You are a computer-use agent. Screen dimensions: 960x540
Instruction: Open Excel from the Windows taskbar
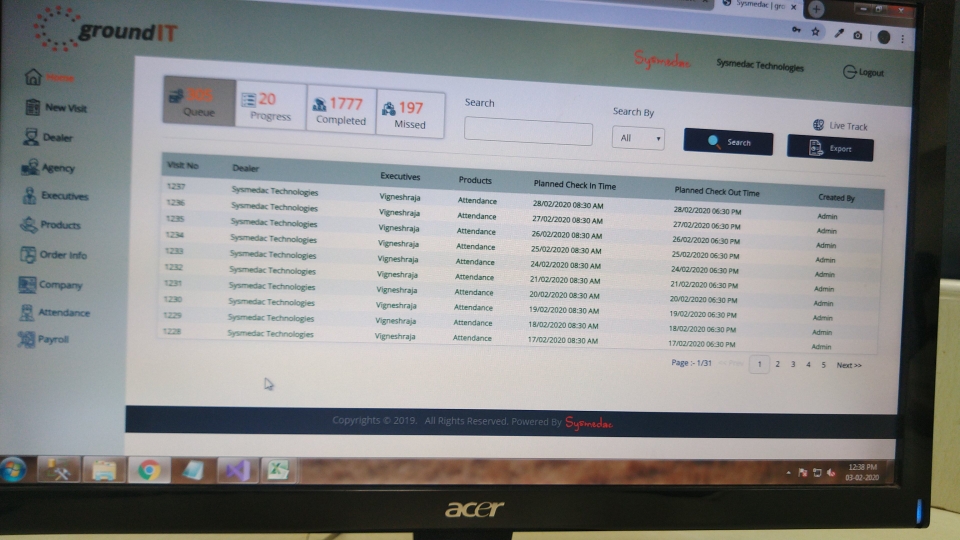[277, 469]
